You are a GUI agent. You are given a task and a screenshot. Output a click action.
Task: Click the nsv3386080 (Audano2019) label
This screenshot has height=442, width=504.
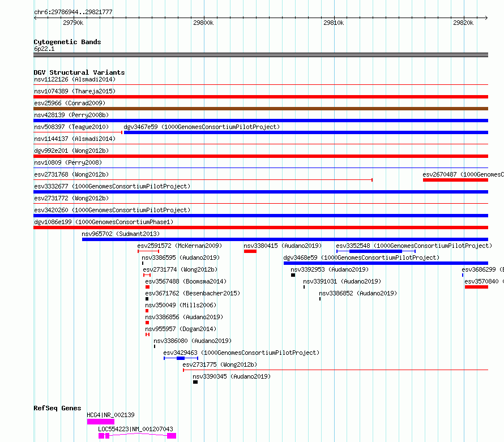193,341
